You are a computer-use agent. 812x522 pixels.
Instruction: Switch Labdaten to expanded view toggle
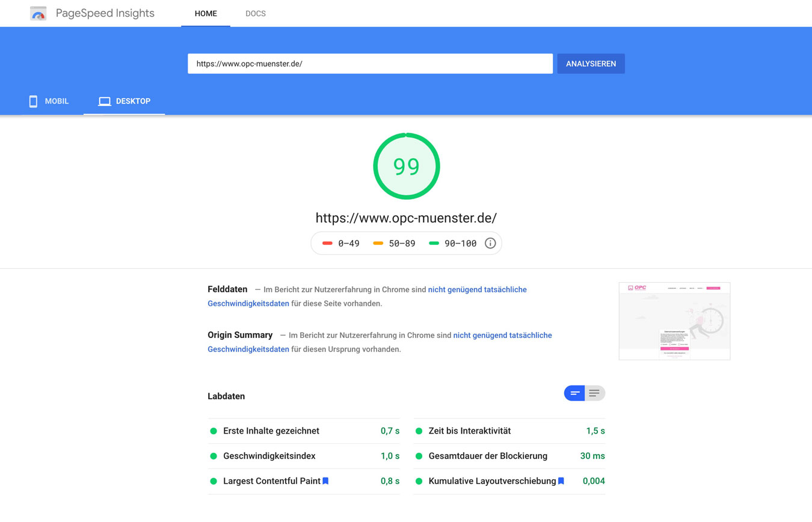click(595, 393)
